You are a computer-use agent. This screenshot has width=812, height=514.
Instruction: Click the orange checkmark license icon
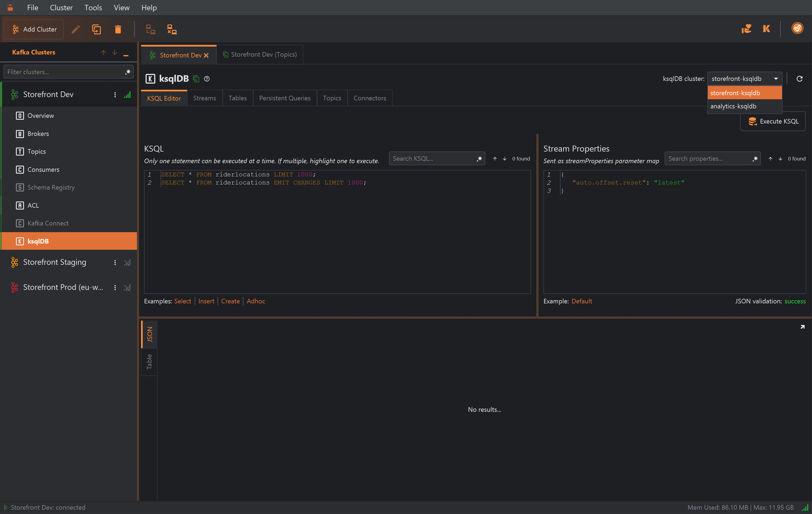[797, 28]
